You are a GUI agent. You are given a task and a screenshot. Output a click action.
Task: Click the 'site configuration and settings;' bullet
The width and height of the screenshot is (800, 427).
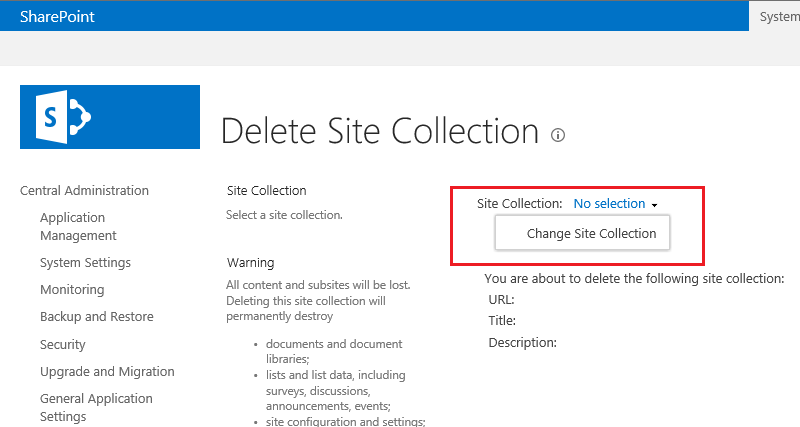pyautogui.click(x=345, y=422)
